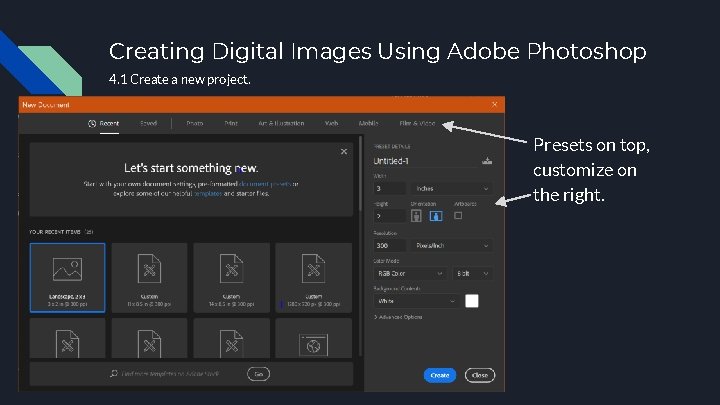Pick the recent item with the globe icon
The image size is (720, 405).
pyautogui.click(x=314, y=338)
